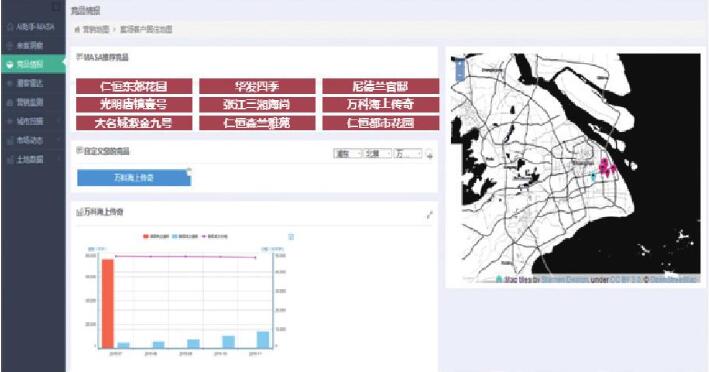Select the highlighted green 竞品情报 sidebar item
The height and width of the screenshot is (372, 709).
[x=33, y=64]
